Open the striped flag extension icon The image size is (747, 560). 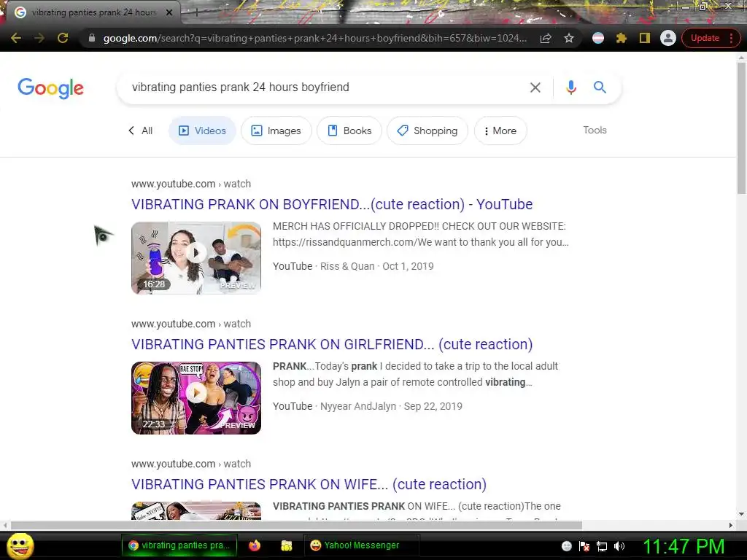[x=598, y=38]
